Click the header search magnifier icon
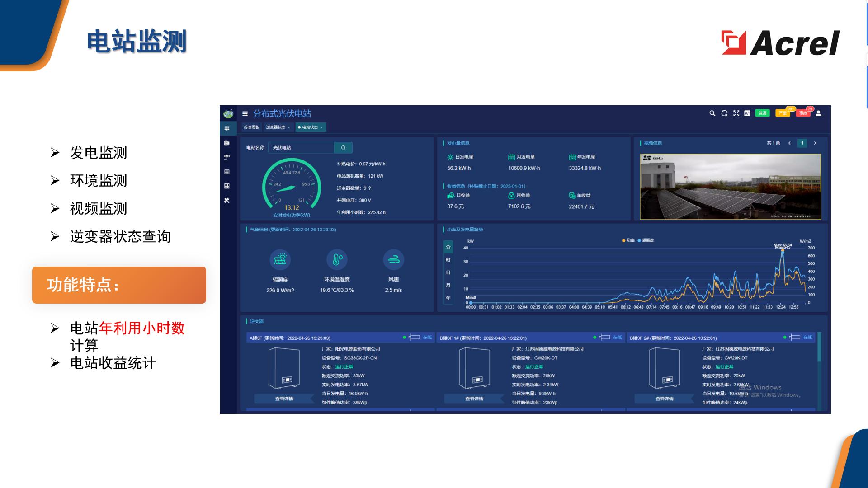Viewport: 868px width, 488px height. [712, 113]
